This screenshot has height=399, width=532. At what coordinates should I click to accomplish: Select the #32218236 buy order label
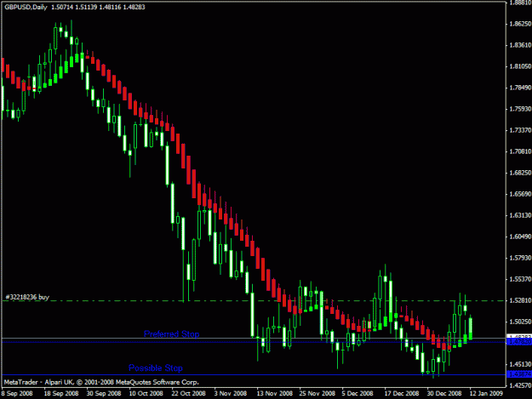tap(27, 297)
